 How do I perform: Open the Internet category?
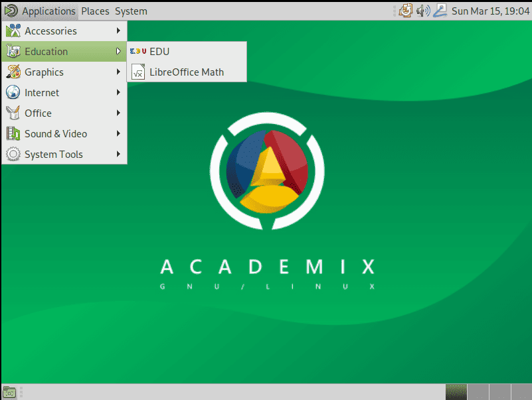click(x=64, y=93)
